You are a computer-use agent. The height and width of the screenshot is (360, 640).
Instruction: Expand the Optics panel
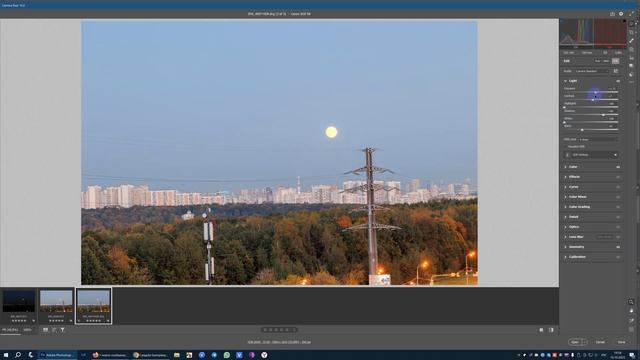(x=565, y=227)
